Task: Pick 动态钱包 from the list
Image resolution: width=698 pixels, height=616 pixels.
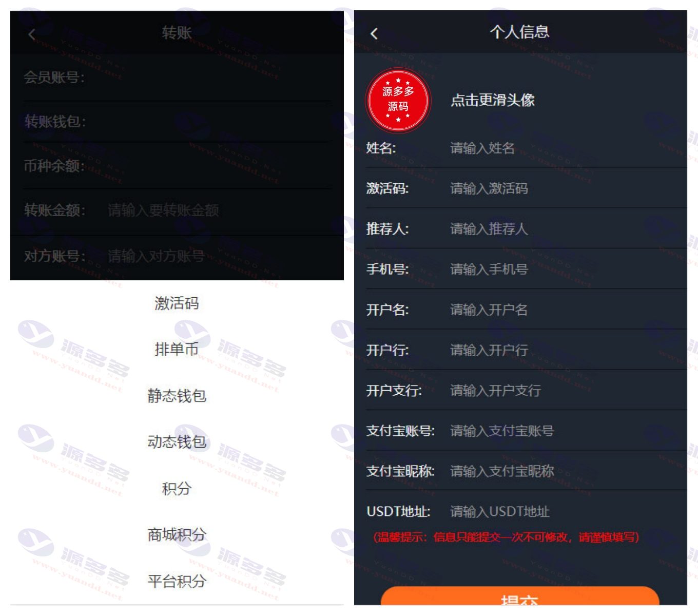Action: click(x=177, y=442)
